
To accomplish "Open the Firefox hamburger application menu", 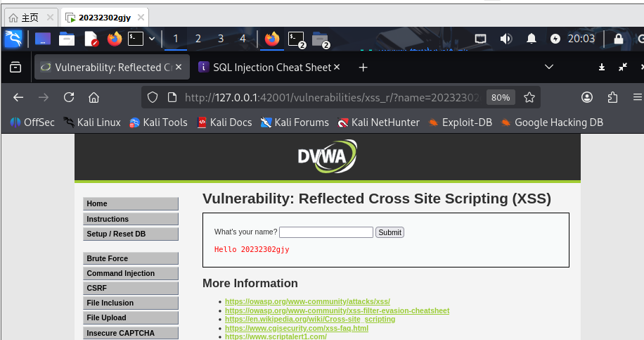I will pyautogui.click(x=638, y=97).
